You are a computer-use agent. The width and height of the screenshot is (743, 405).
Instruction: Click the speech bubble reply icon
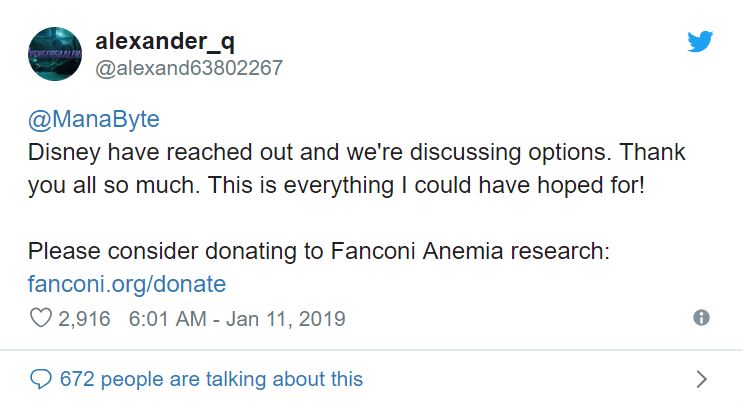coord(40,379)
